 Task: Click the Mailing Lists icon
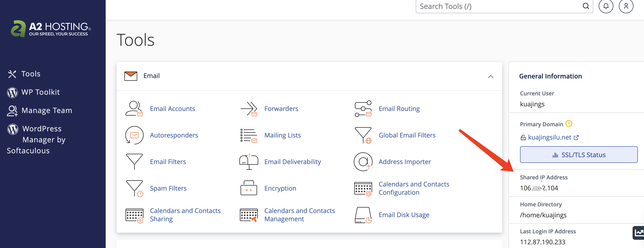point(249,135)
